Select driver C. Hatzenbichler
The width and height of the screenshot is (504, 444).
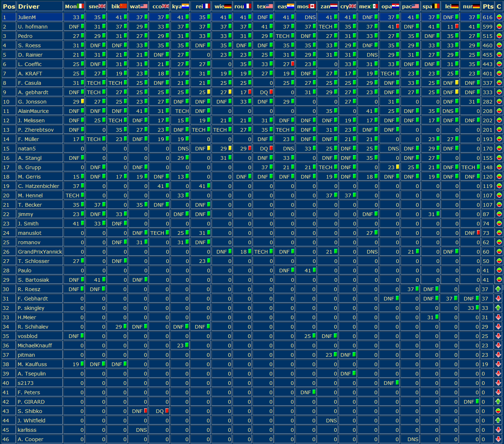pyautogui.click(x=39, y=186)
